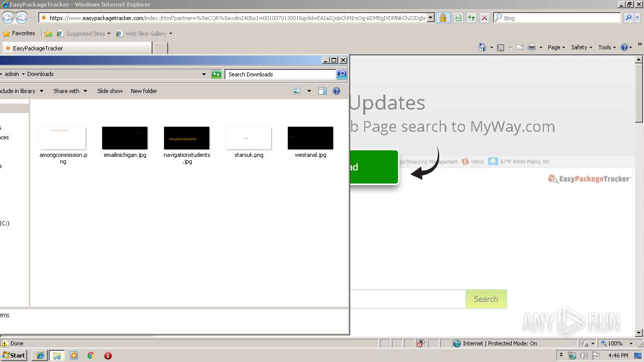Expand the view options dropdown arrow

point(309,92)
